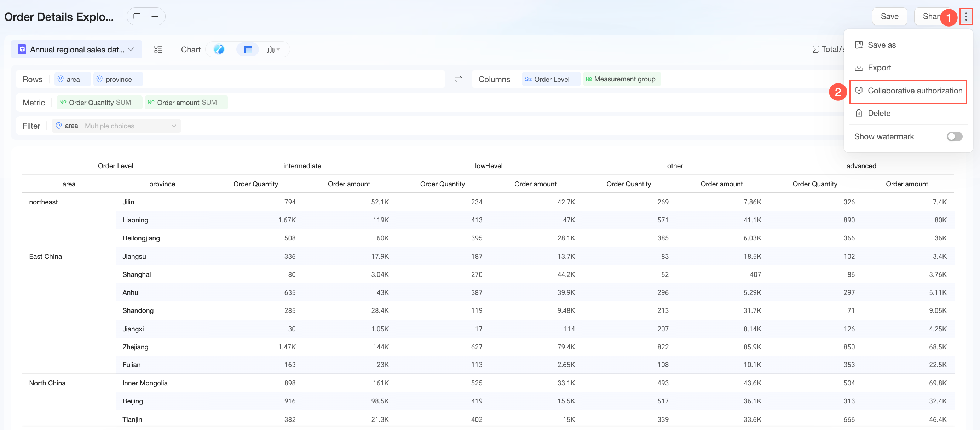Add a new exploration with plus icon
This screenshot has width=980, height=430.
pyautogui.click(x=155, y=16)
